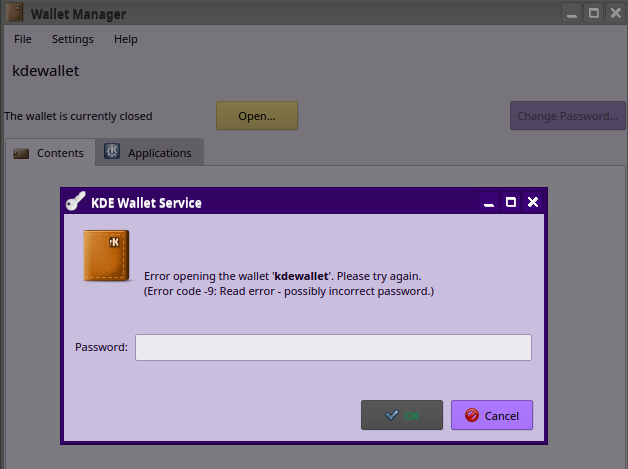The width and height of the screenshot is (628, 469).
Task: Minimize the KDE Wallet Service dialog
Action: [x=489, y=202]
